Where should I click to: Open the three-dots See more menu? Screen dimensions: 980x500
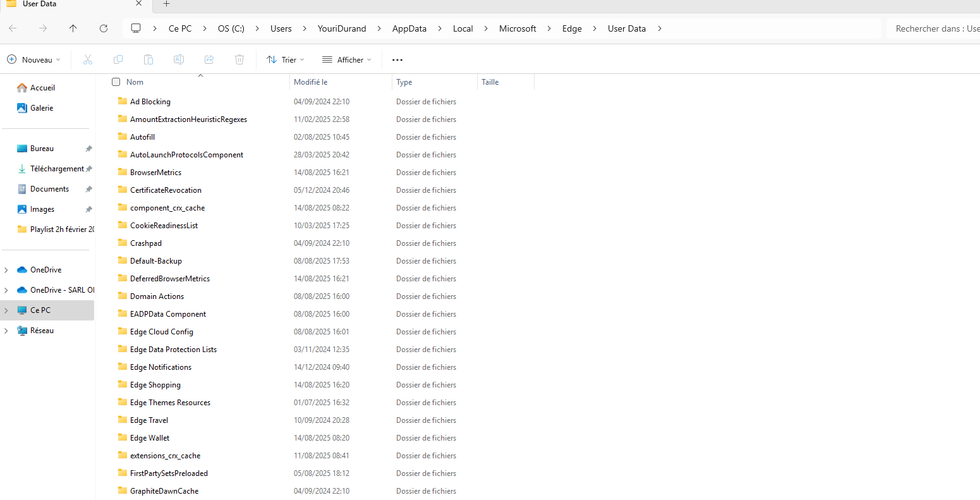click(397, 60)
